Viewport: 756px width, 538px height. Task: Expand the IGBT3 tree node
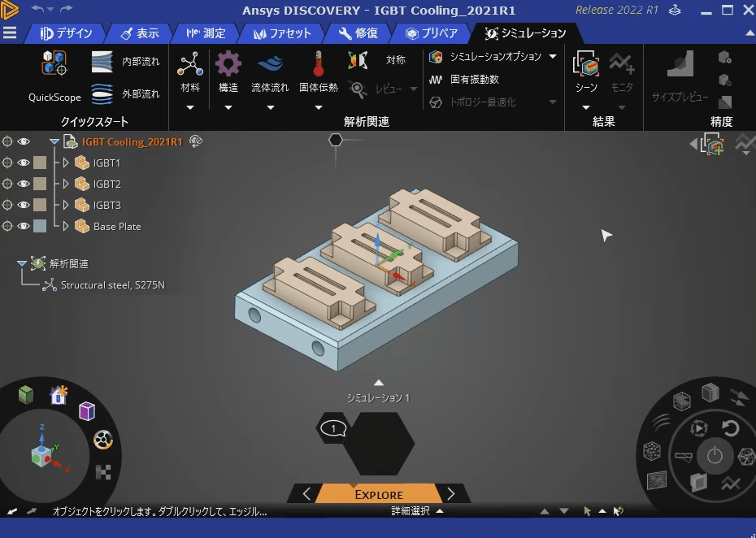click(66, 205)
